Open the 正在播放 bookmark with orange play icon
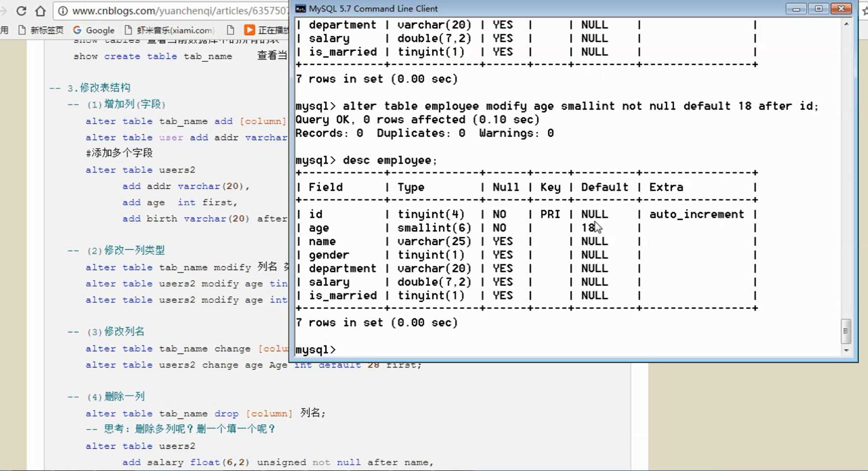 coord(266,30)
